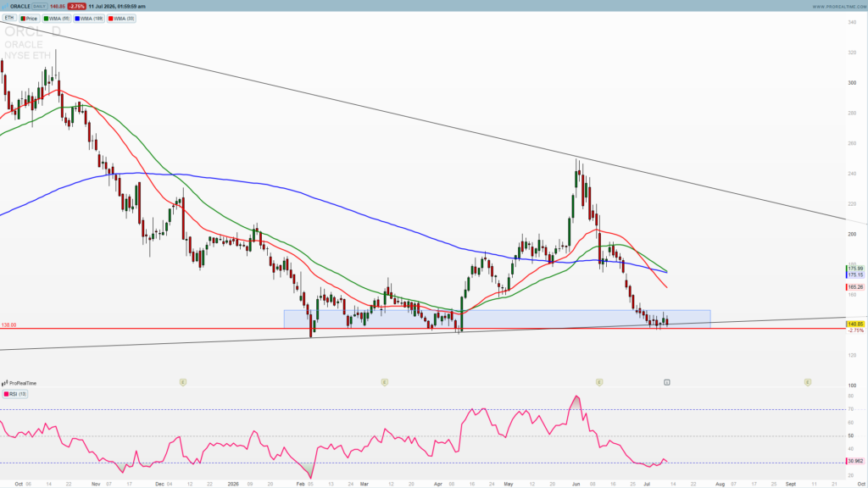The height and width of the screenshot is (488, 868).
Task: Click the 140.85 last price in header
Action: pos(58,7)
